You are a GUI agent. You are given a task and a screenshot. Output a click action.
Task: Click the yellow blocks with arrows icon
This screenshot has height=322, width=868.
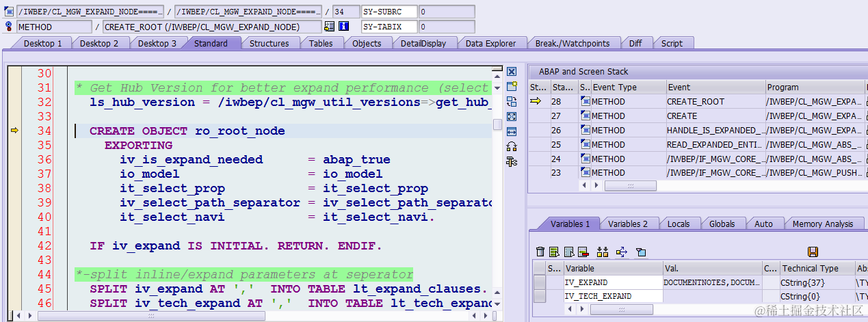pos(603,252)
